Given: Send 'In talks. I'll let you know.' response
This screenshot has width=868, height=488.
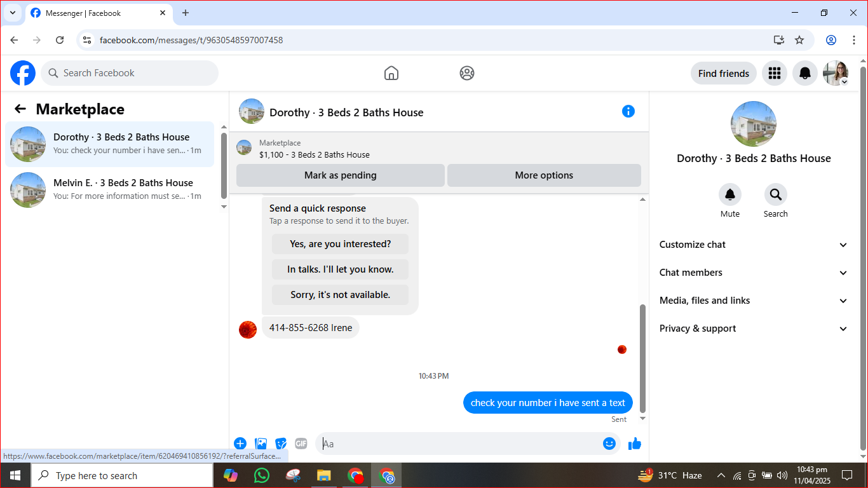Looking at the screenshot, I should coord(341,269).
